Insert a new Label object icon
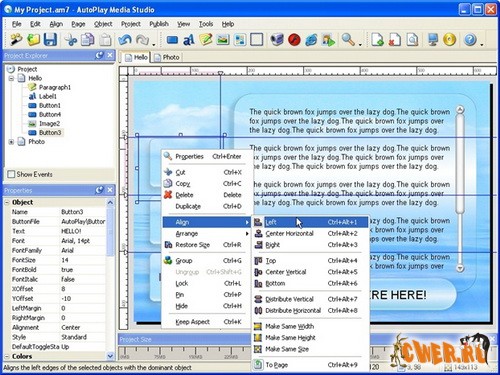The image size is (500, 375). tap(189, 40)
